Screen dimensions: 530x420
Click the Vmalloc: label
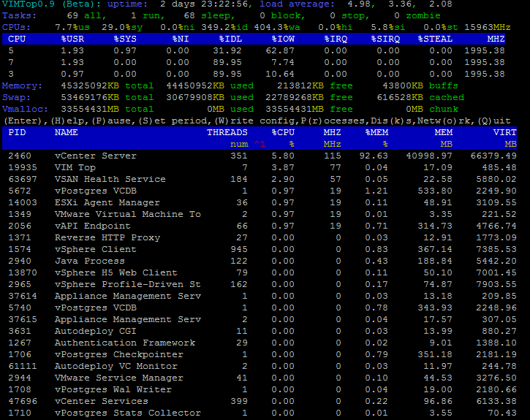[x=25, y=109]
